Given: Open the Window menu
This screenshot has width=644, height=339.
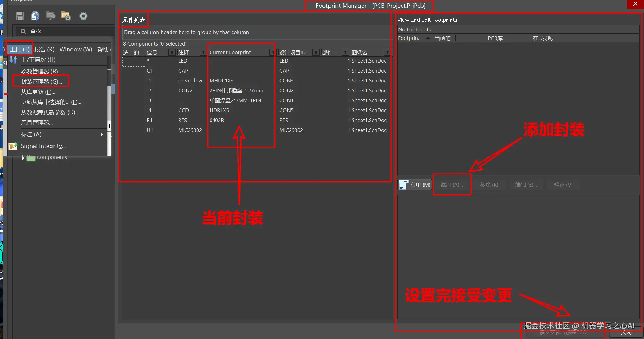Looking at the screenshot, I should click(75, 49).
